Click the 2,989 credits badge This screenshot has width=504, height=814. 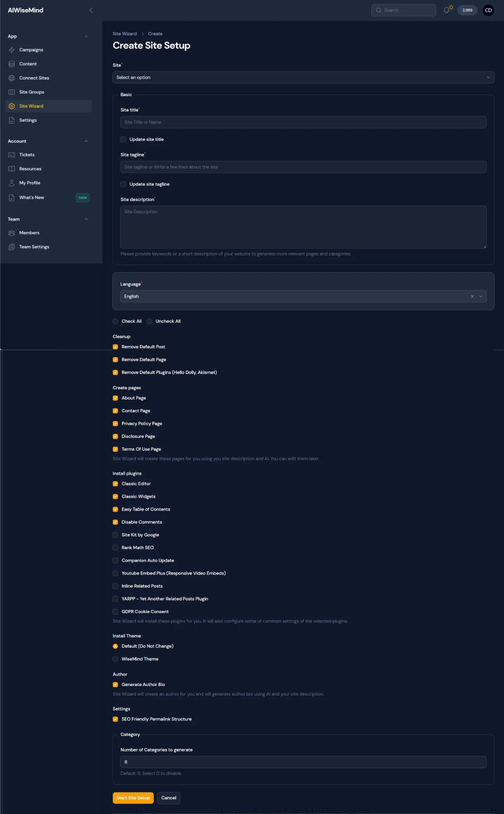pyautogui.click(x=467, y=10)
